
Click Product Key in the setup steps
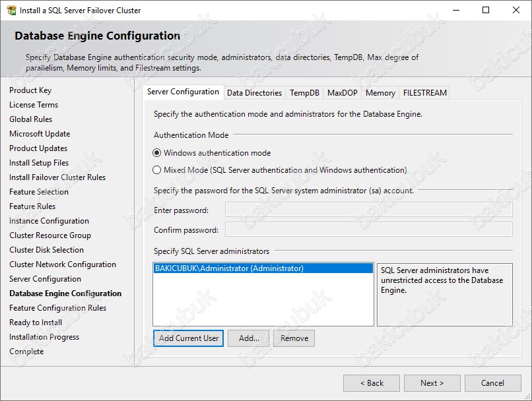(x=30, y=90)
